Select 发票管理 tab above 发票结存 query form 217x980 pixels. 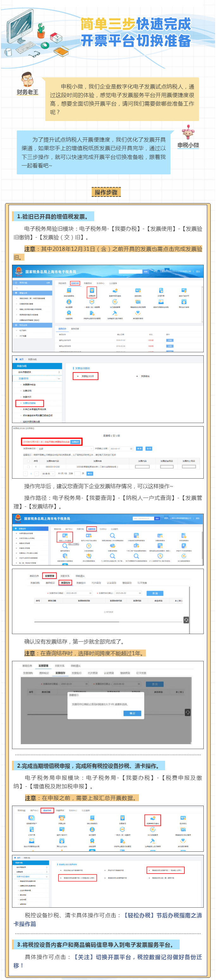49,576
